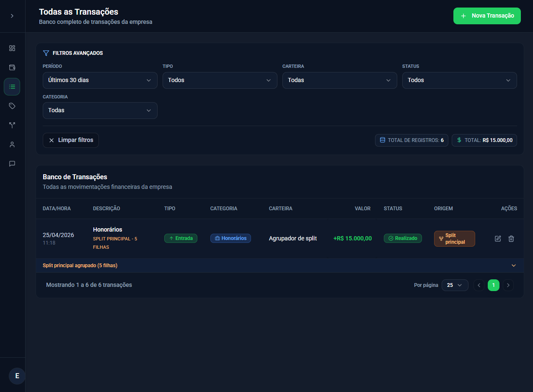This screenshot has width=533, height=392.
Task: Change the Por página value 25
Action: [x=455, y=285]
